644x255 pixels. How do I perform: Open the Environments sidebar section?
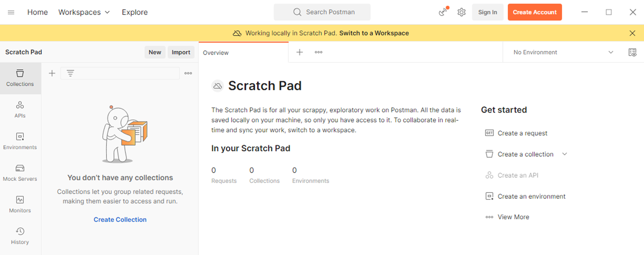20,141
